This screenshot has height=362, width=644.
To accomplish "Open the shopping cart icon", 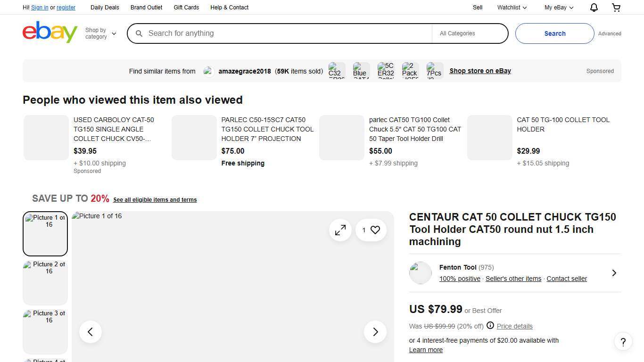I will (616, 7).
